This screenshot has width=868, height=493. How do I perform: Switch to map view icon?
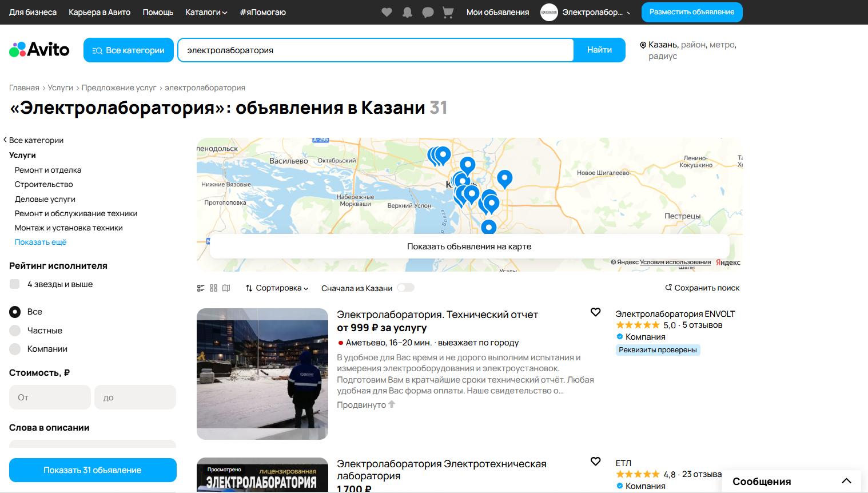tap(226, 288)
